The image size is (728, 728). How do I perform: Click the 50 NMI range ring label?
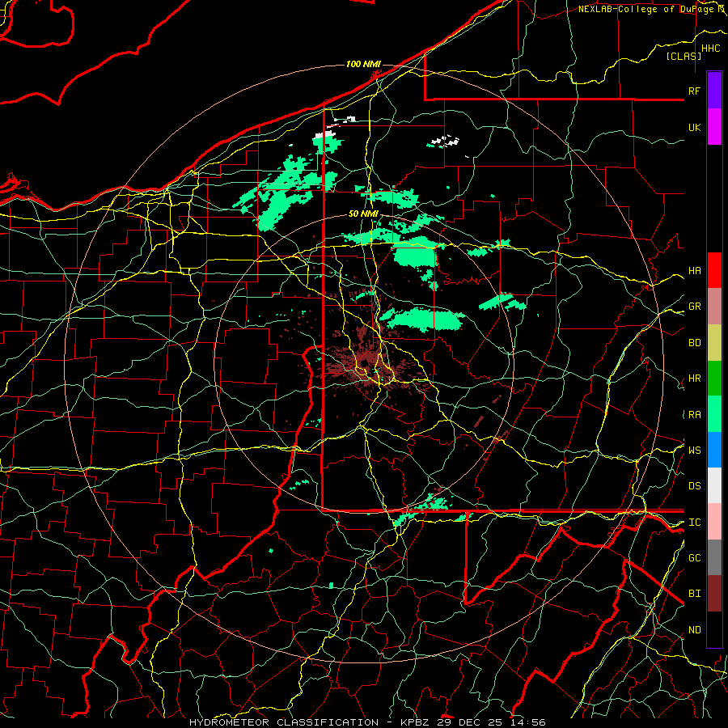[x=363, y=214]
